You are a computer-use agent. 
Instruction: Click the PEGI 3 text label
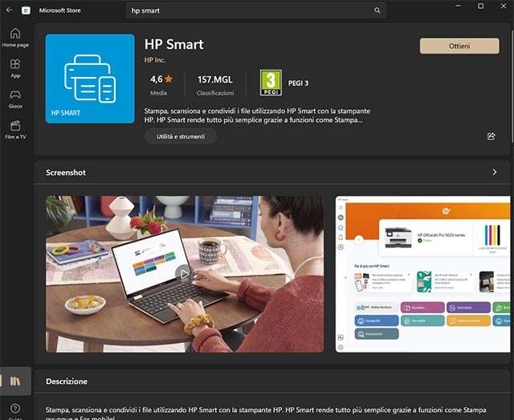pyautogui.click(x=298, y=84)
